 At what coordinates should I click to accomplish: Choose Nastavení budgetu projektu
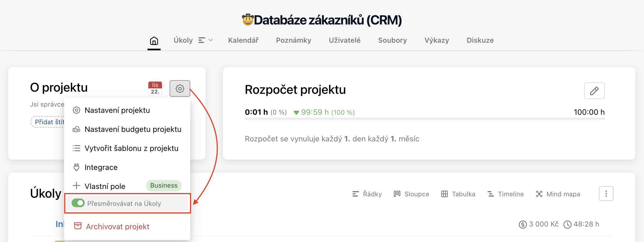click(127, 129)
